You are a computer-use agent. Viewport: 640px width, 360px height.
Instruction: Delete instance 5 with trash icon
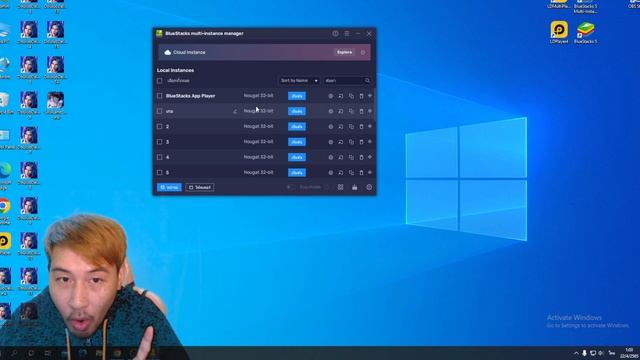361,173
